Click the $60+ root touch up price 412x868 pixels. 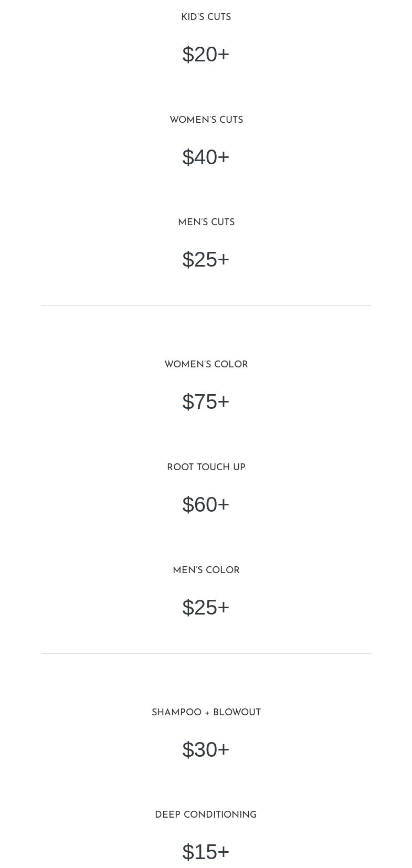(206, 505)
